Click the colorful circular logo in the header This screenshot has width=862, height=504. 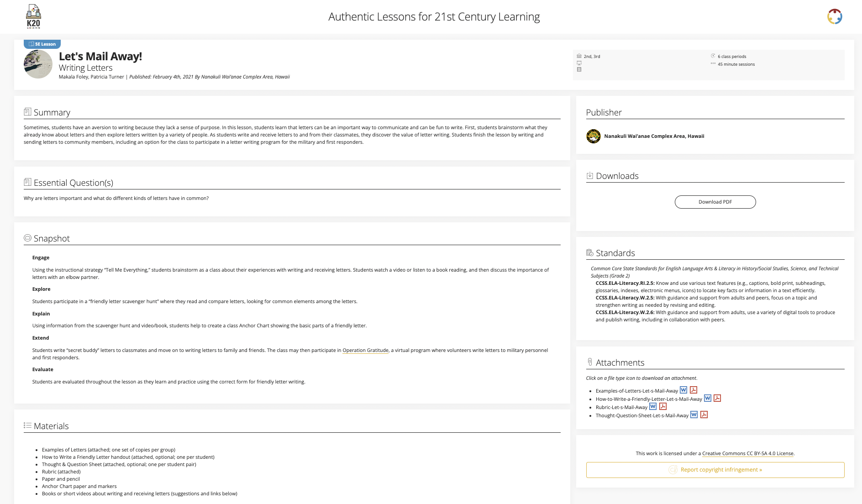pyautogui.click(x=835, y=17)
